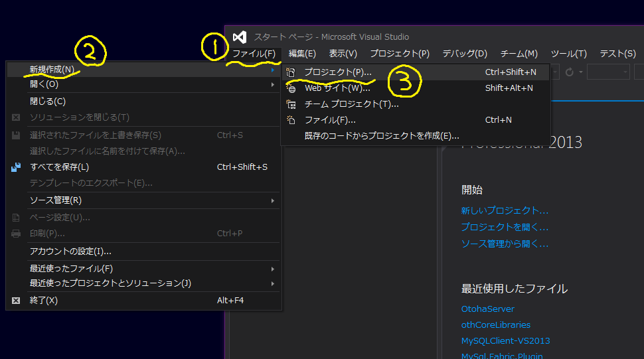Image resolution: width=644 pixels, height=359 pixels.
Task: Open the デバッグ(D) menu
Action: (465, 54)
